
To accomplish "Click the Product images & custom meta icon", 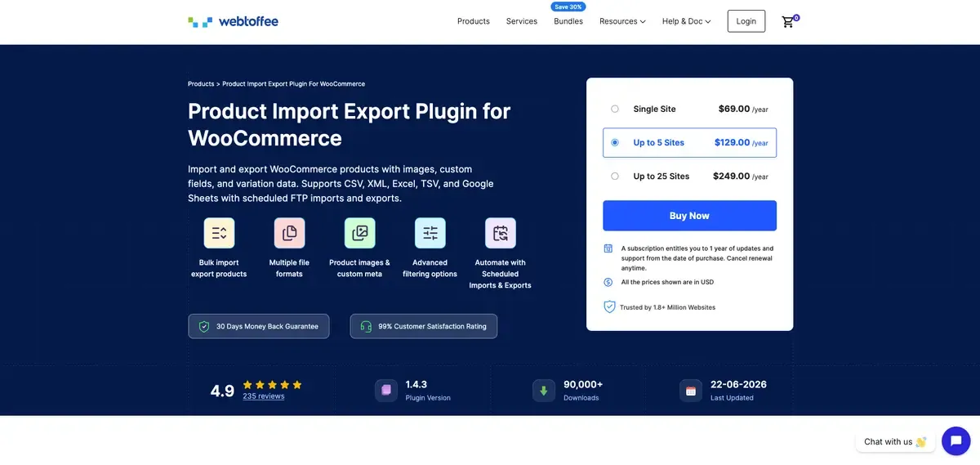I will pyautogui.click(x=359, y=233).
